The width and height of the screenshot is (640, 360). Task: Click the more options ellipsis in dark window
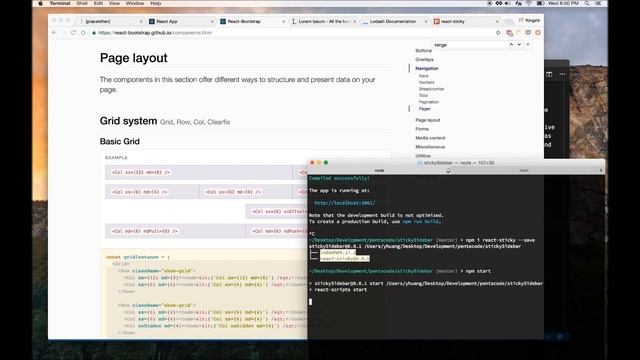pos(562,74)
